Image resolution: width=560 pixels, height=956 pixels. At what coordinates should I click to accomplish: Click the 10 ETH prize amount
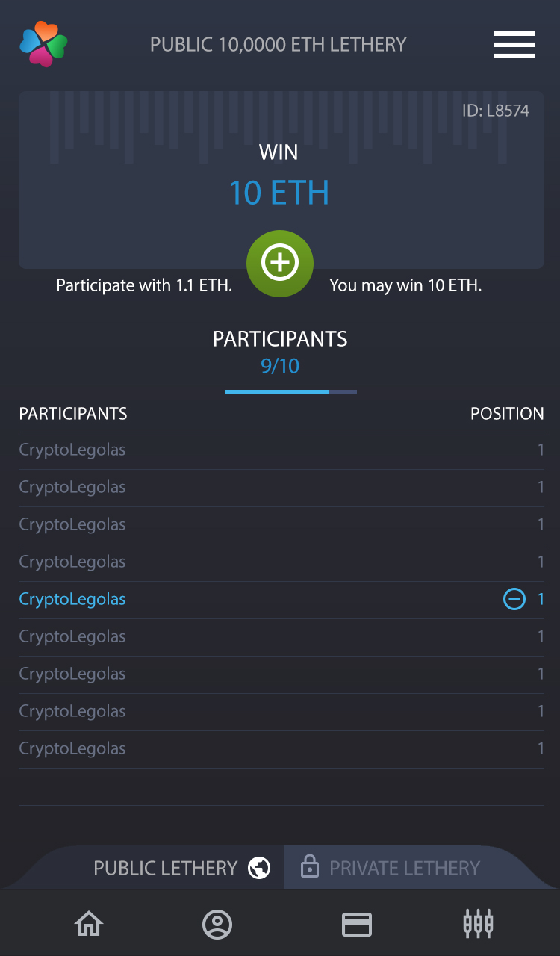click(x=279, y=193)
